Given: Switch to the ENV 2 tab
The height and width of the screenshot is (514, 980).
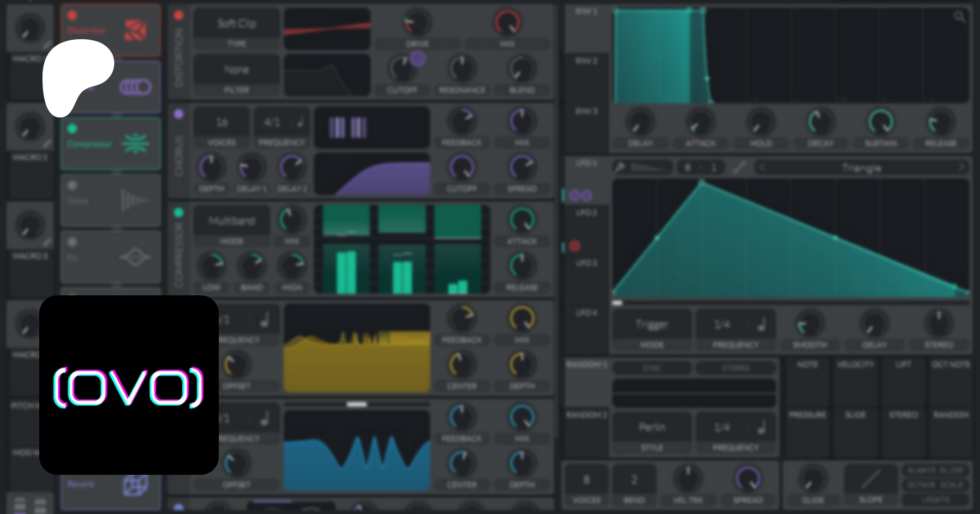Looking at the screenshot, I should tap(586, 61).
